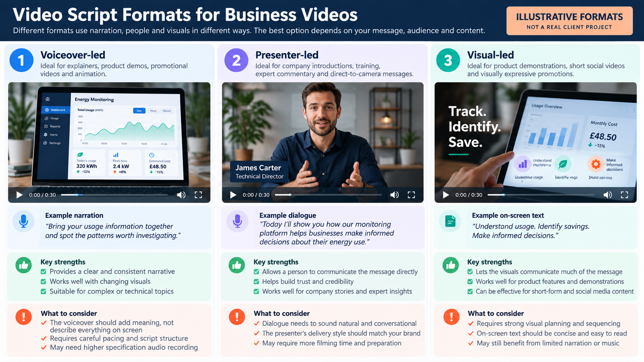Toggle checkbox 'Can be effective for short-form'
This screenshot has width=644, height=362.
click(x=470, y=292)
